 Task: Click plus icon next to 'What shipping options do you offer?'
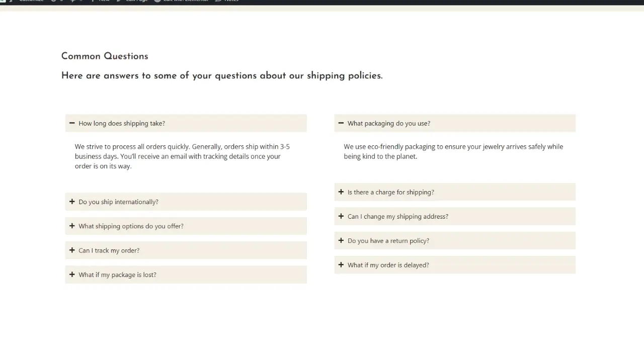(x=72, y=226)
